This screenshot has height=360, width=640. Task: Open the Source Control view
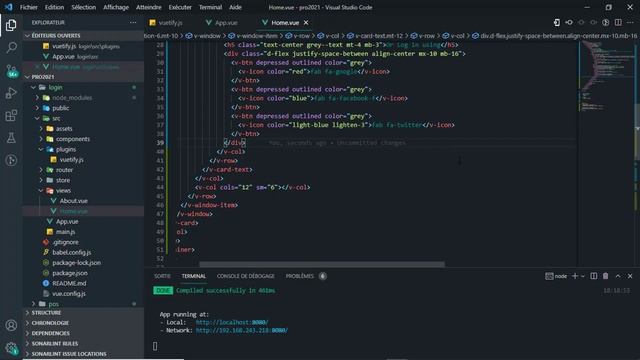[x=11, y=70]
